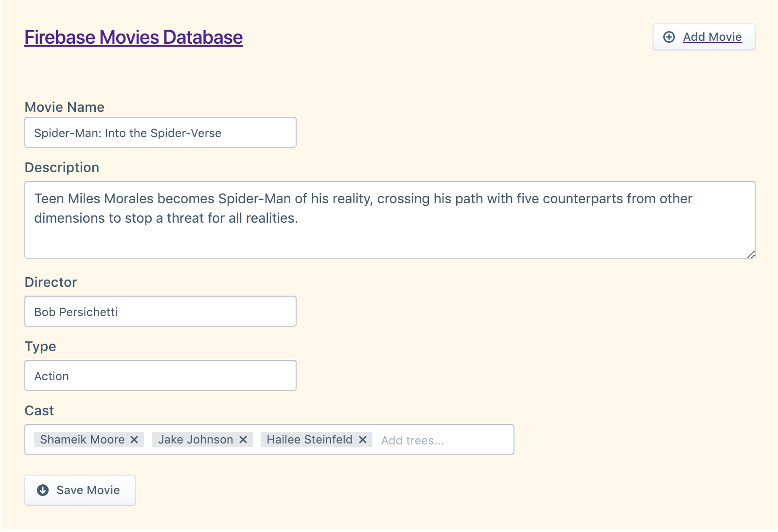This screenshot has height=532, width=778.
Task: Click the Movie Name label
Action: [65, 107]
